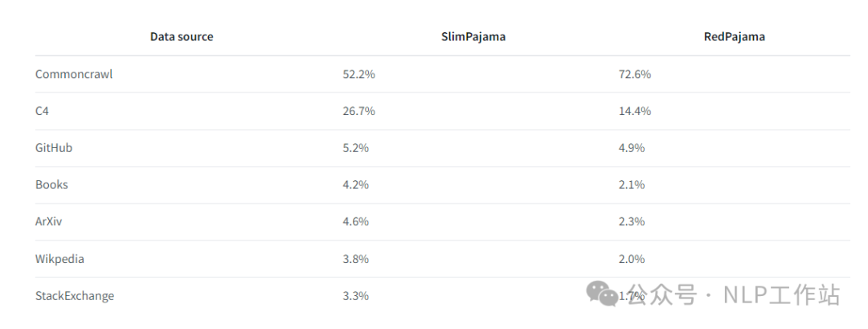Click the NLP工作站 watermark text

point(780,295)
